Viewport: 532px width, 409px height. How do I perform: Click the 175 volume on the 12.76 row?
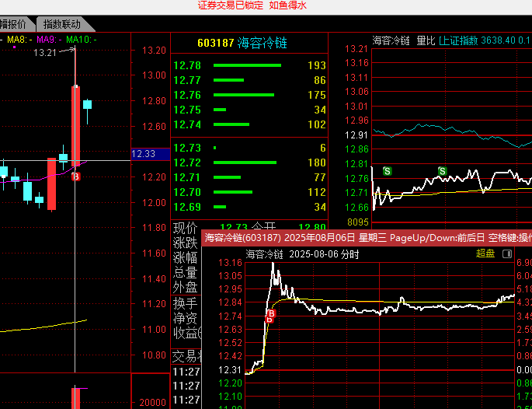pos(317,95)
